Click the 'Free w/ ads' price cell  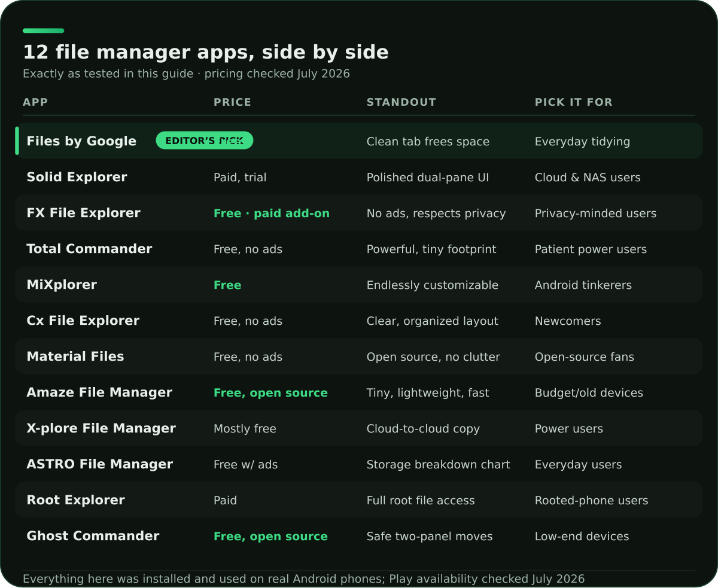coord(245,465)
